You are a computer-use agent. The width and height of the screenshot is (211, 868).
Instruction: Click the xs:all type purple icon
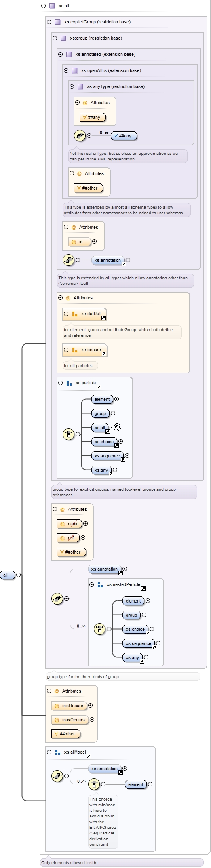(x=52, y=6)
